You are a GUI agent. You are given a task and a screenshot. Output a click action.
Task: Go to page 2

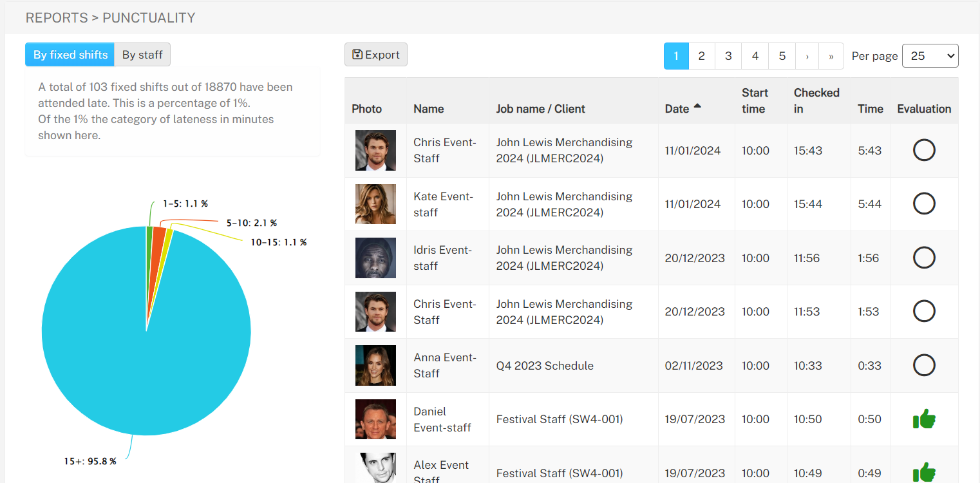[x=702, y=56]
